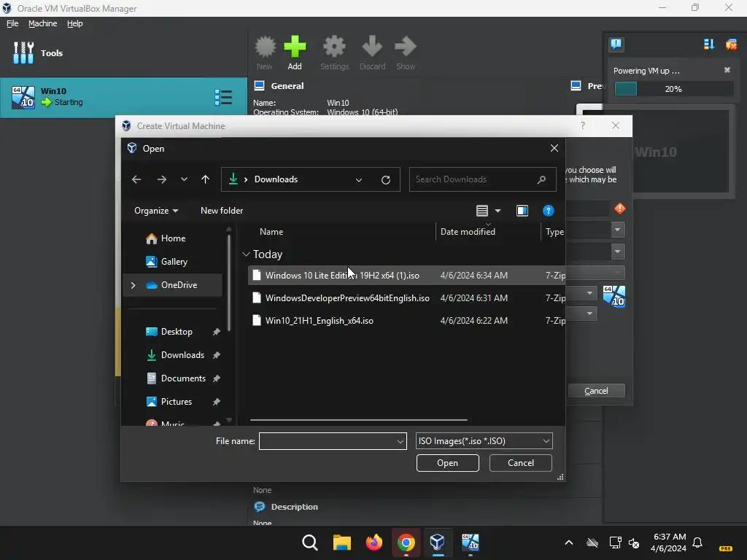Expand the OneDrive tree node
The height and width of the screenshot is (560, 747).
point(133,285)
